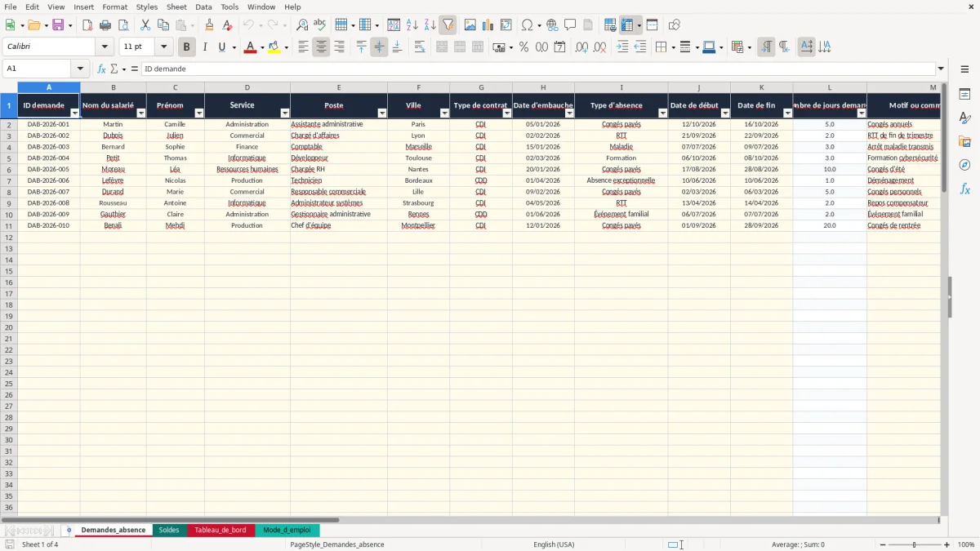Adjust the zoom slider
The width and height of the screenshot is (980, 551).
pos(914,544)
